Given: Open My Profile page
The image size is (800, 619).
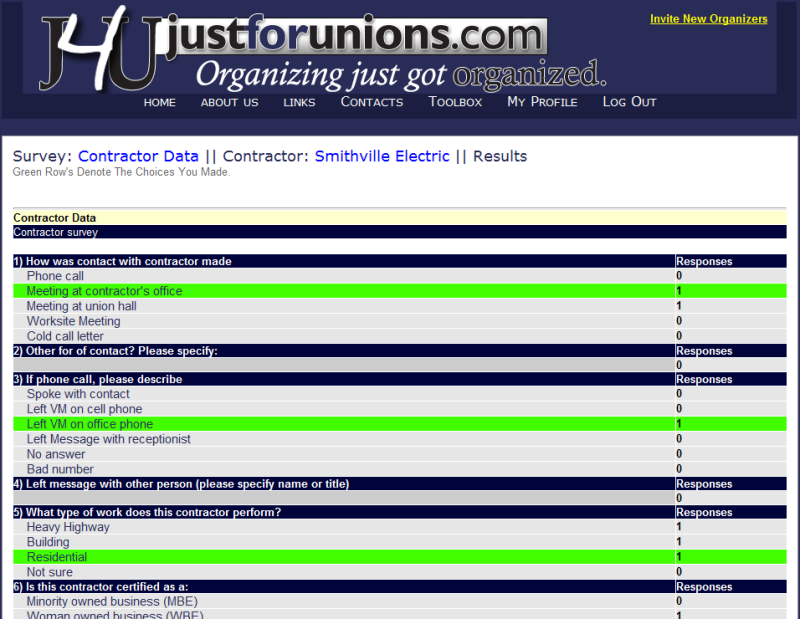Looking at the screenshot, I should click(542, 102).
